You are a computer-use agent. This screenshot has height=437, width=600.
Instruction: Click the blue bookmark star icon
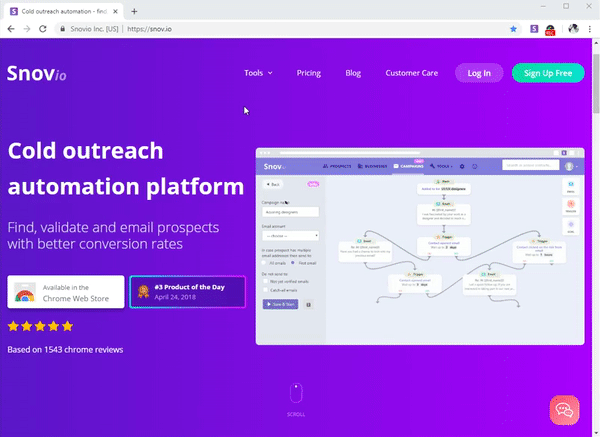click(513, 29)
